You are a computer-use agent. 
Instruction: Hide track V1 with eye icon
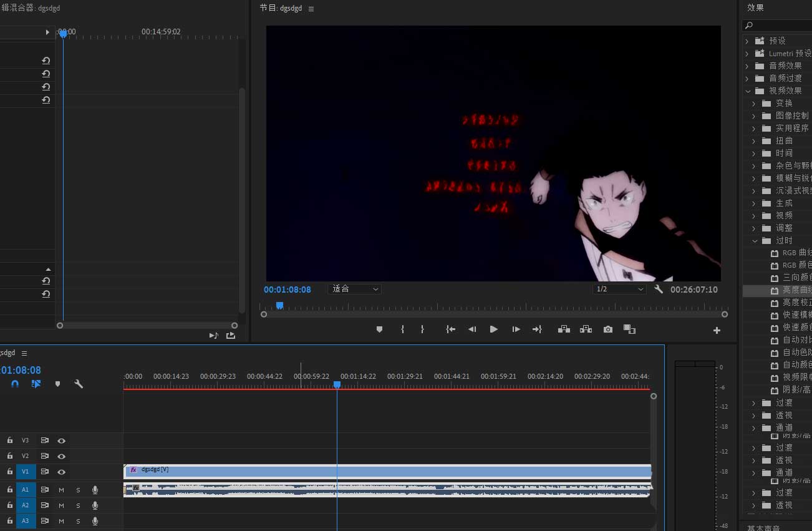pyautogui.click(x=61, y=472)
